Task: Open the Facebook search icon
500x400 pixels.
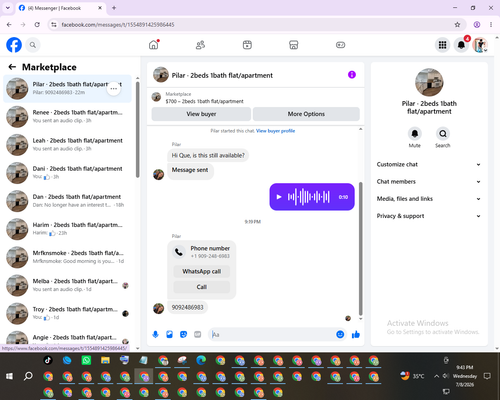Action: coord(33,45)
